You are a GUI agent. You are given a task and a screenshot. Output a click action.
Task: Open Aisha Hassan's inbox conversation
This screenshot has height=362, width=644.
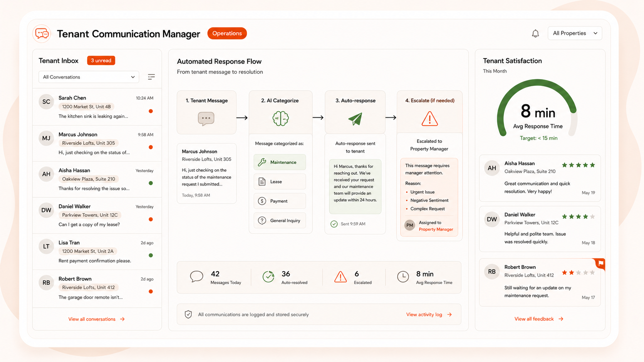(97, 179)
